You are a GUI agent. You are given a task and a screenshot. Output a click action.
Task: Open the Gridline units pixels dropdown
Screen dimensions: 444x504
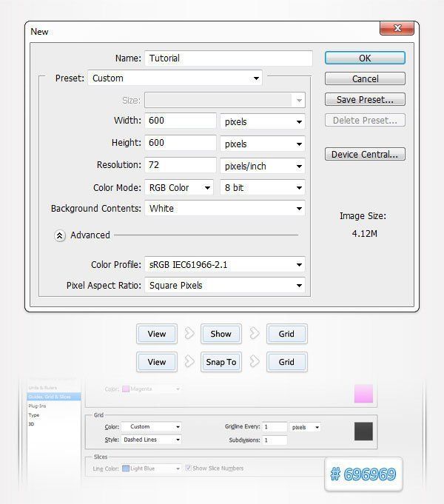tap(305, 427)
